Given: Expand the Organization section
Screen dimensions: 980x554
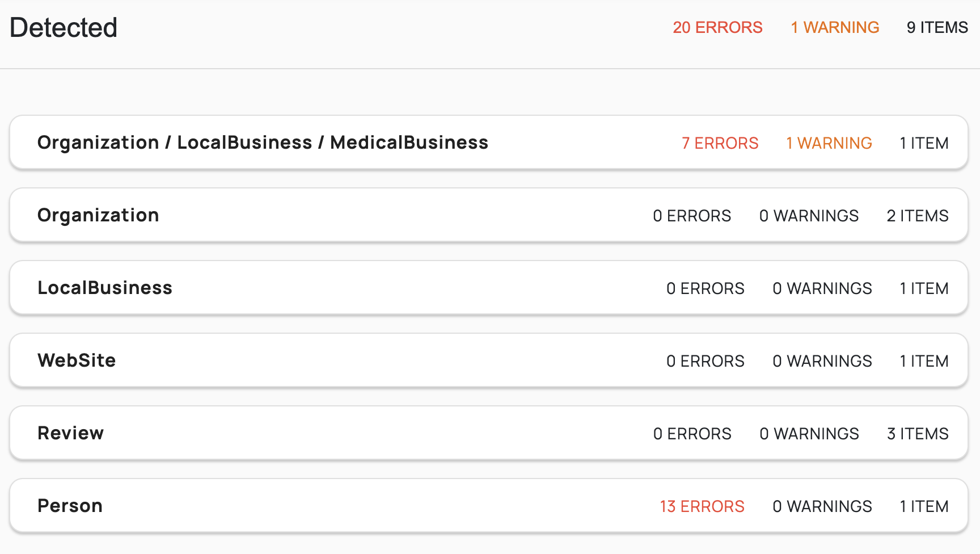Looking at the screenshot, I should pyautogui.click(x=98, y=215).
